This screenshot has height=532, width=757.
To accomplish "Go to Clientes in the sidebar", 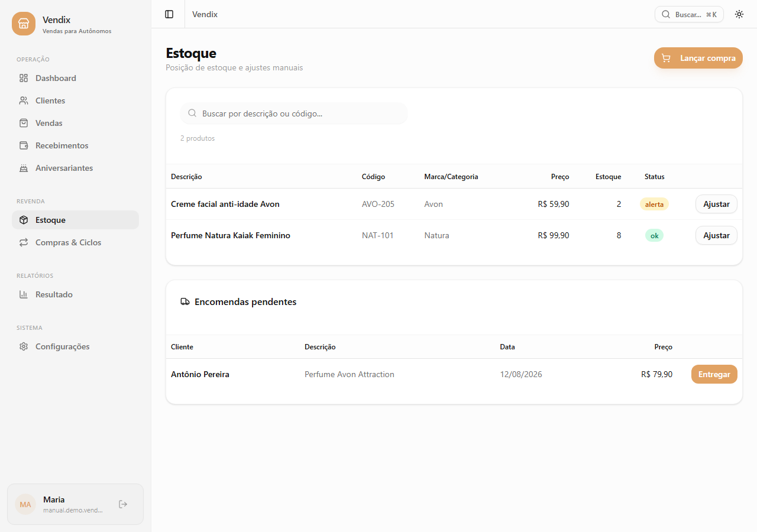I will 75,100.
